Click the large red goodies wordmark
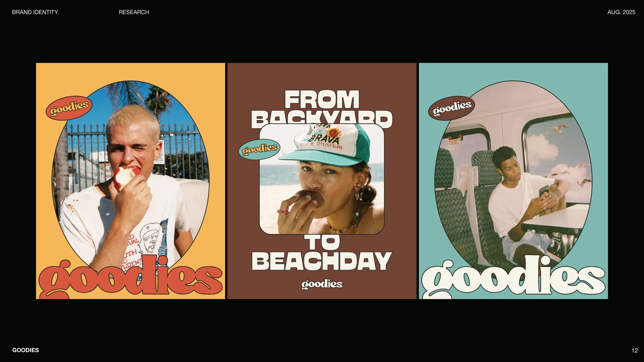The width and height of the screenshot is (644, 362). point(130,280)
